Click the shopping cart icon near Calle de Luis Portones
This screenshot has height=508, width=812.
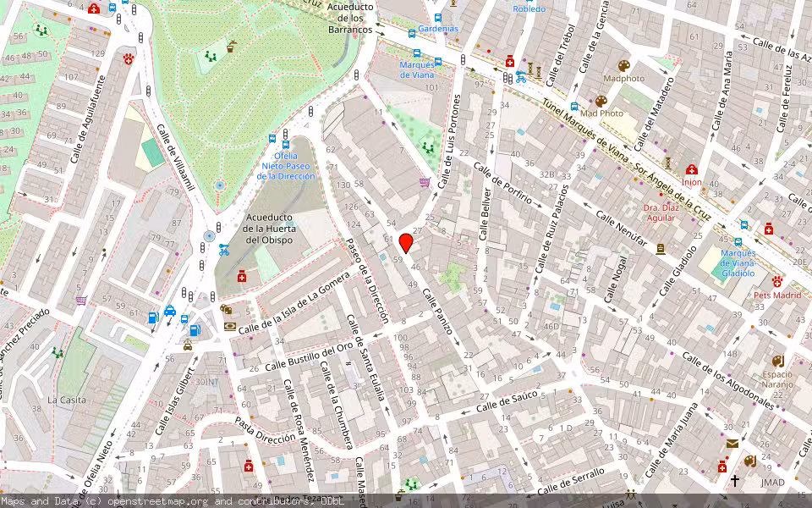424,182
